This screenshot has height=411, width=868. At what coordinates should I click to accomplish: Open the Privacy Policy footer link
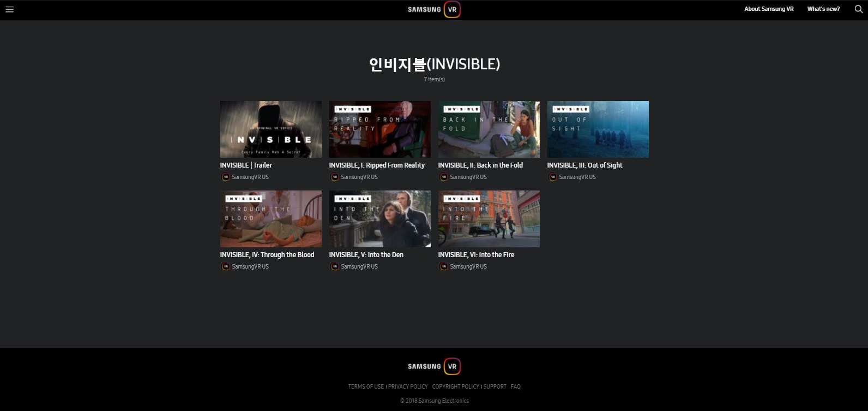click(x=408, y=386)
